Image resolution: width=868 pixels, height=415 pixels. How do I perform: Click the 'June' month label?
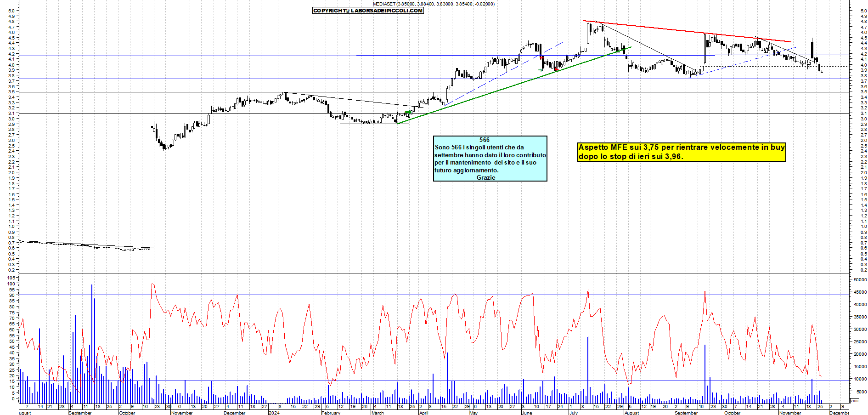(527, 413)
